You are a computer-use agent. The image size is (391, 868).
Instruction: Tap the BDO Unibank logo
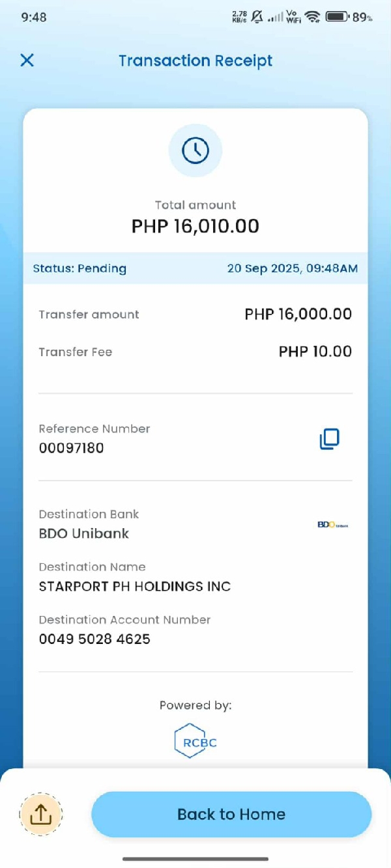coord(332,525)
